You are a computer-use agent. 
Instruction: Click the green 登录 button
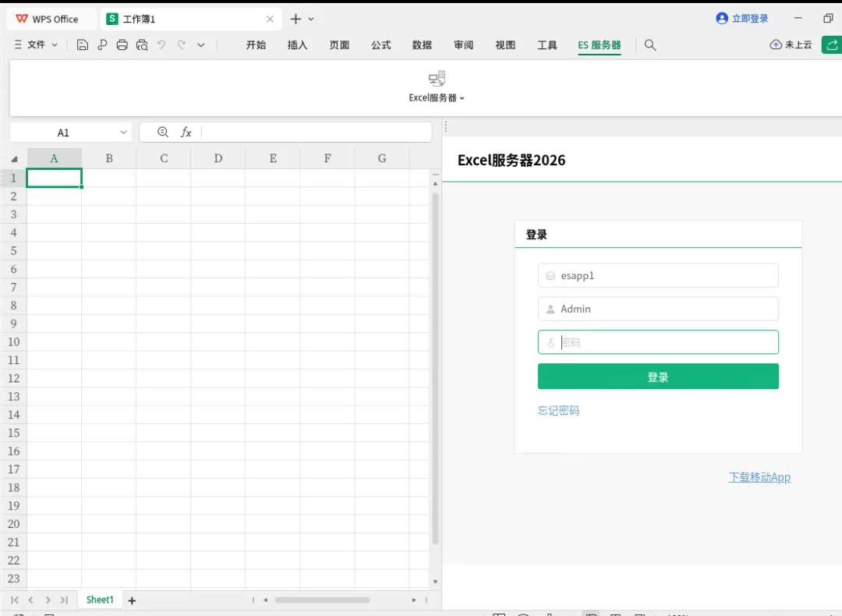coord(658,377)
